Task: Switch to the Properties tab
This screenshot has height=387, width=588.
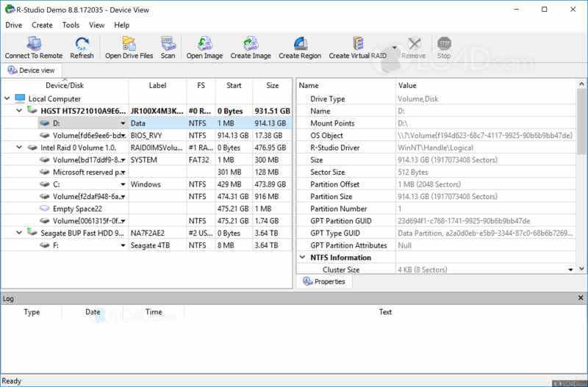Action: click(x=323, y=282)
